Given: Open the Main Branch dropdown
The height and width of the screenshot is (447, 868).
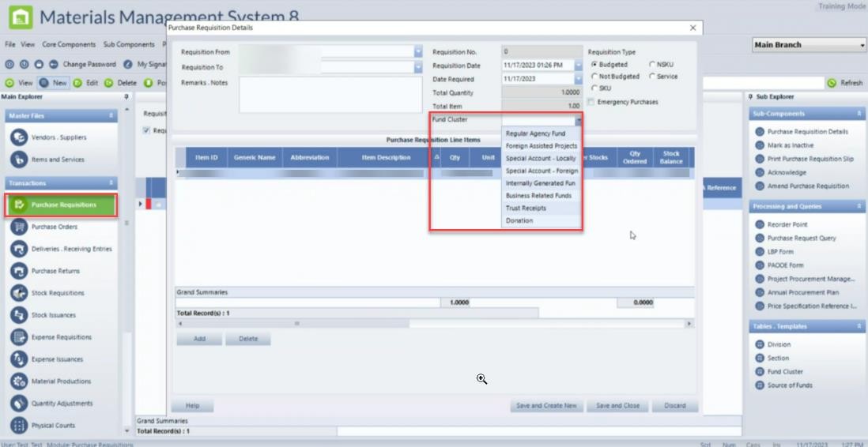Looking at the screenshot, I should pos(862,46).
